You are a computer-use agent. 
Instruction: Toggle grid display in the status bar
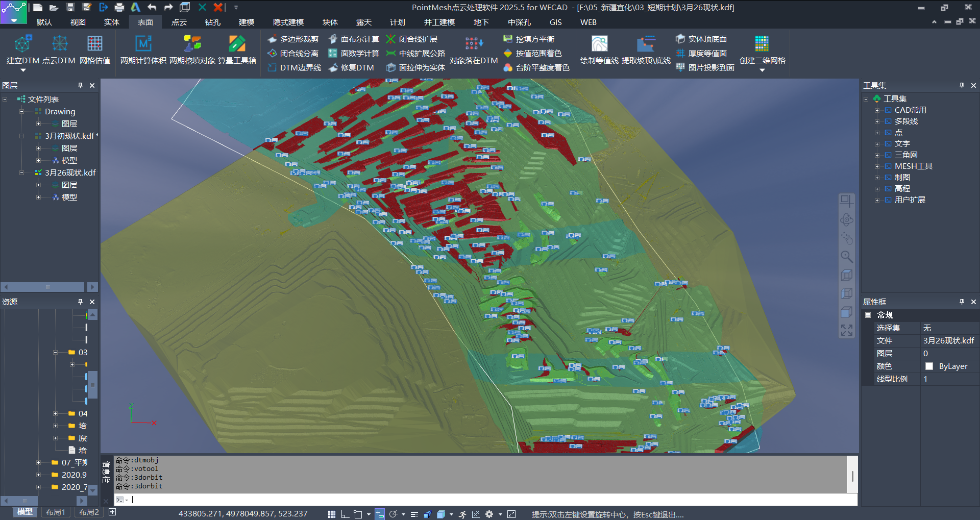tap(332, 514)
